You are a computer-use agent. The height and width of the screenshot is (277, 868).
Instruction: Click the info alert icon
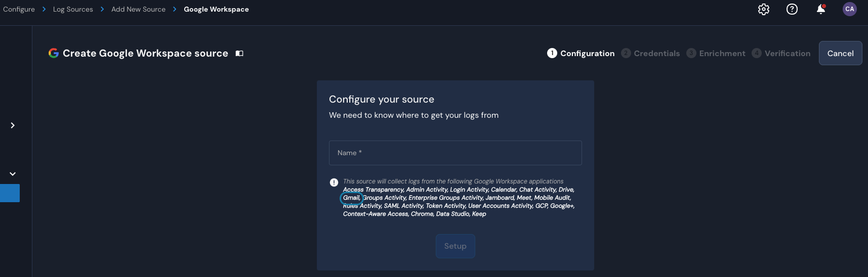tap(334, 182)
